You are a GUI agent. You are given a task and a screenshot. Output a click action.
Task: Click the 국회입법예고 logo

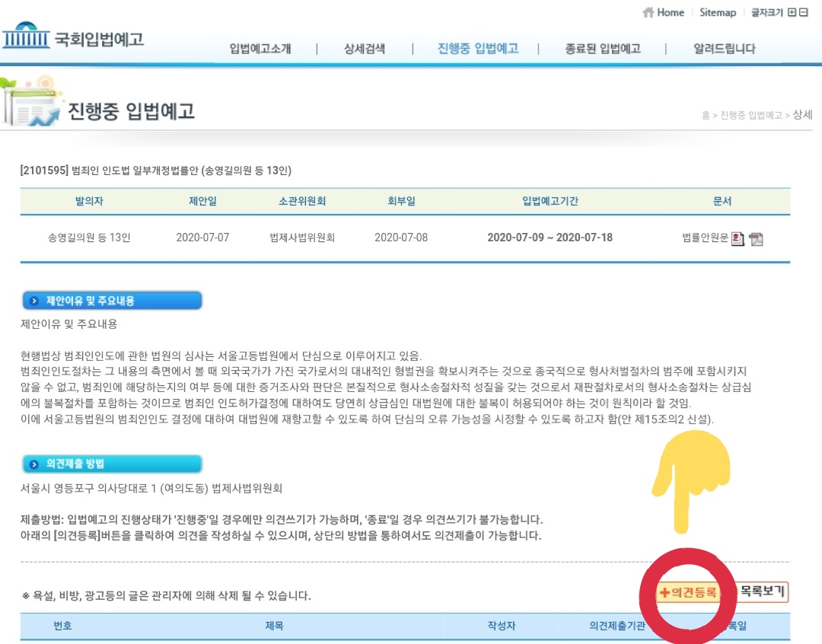point(73,37)
